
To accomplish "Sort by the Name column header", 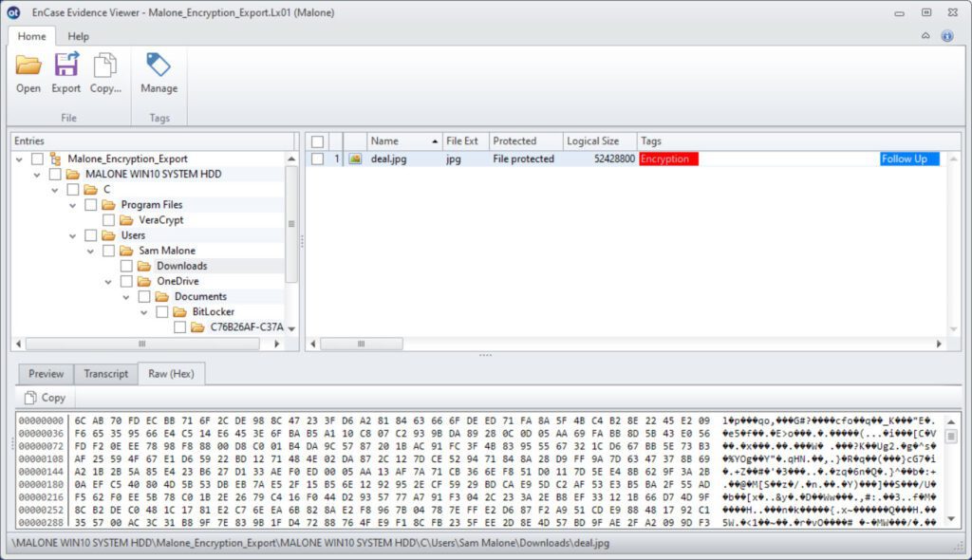I will tap(404, 141).
